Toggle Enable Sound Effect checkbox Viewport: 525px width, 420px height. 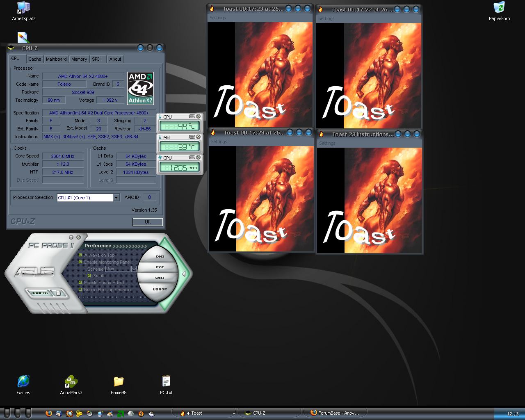tap(80, 283)
